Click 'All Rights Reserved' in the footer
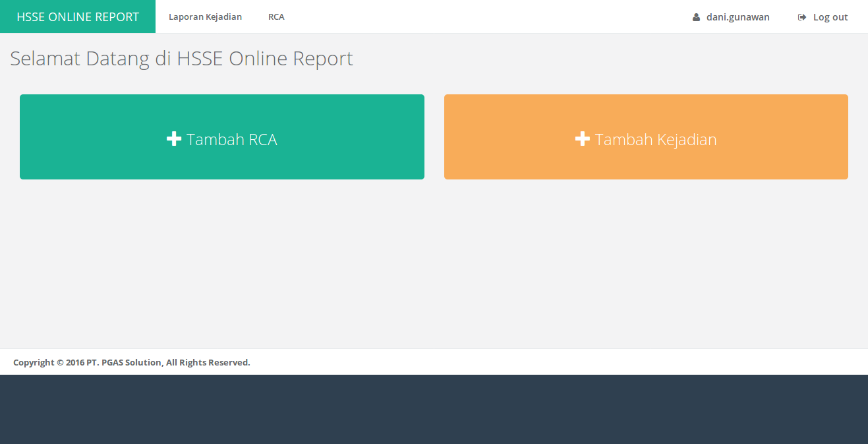The image size is (868, 444). 208,362
